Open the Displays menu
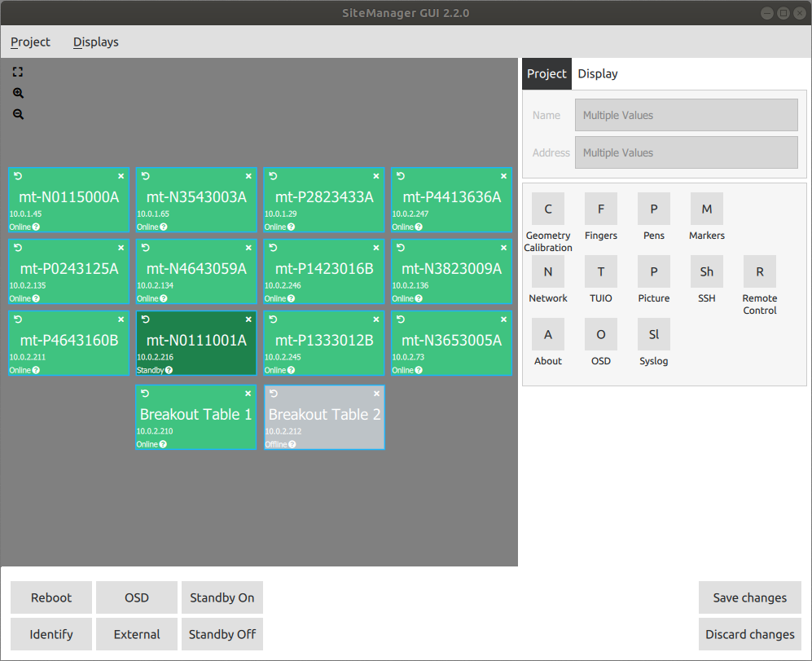812x661 pixels. (x=96, y=42)
